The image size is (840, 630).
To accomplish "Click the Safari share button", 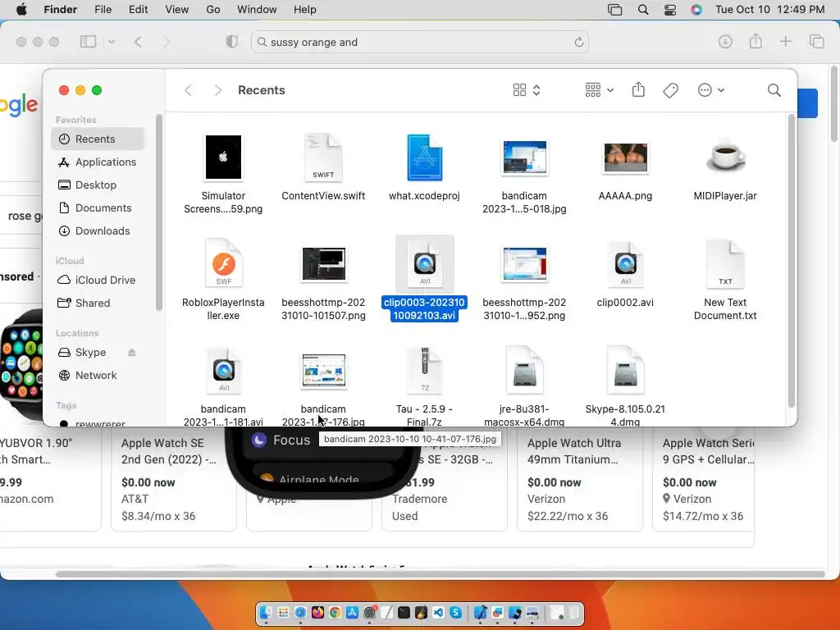I will click(756, 41).
